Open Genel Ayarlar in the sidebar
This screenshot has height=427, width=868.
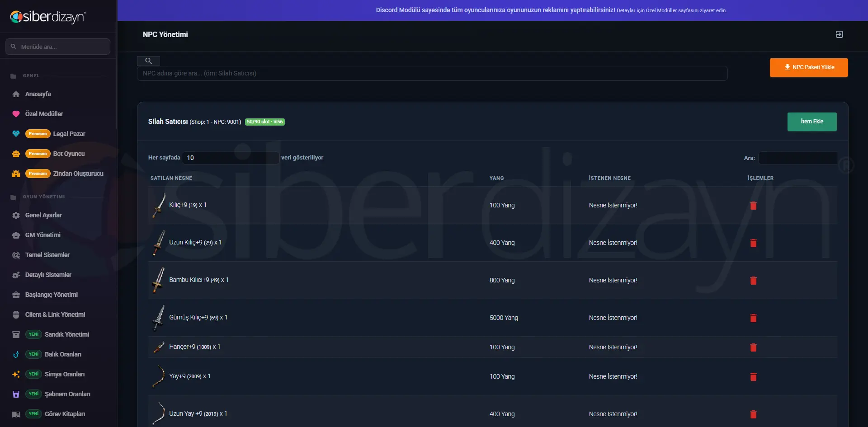(x=43, y=215)
